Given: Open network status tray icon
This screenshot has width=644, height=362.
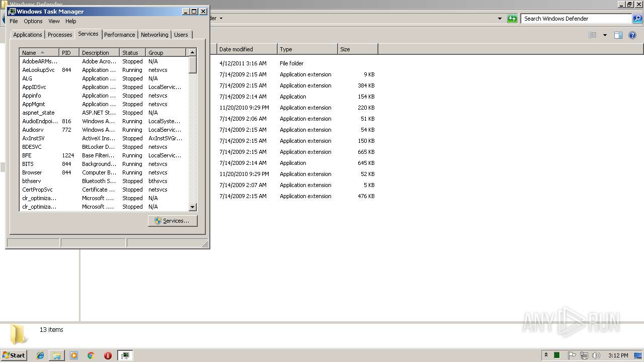Looking at the screenshot, I should [x=584, y=355].
